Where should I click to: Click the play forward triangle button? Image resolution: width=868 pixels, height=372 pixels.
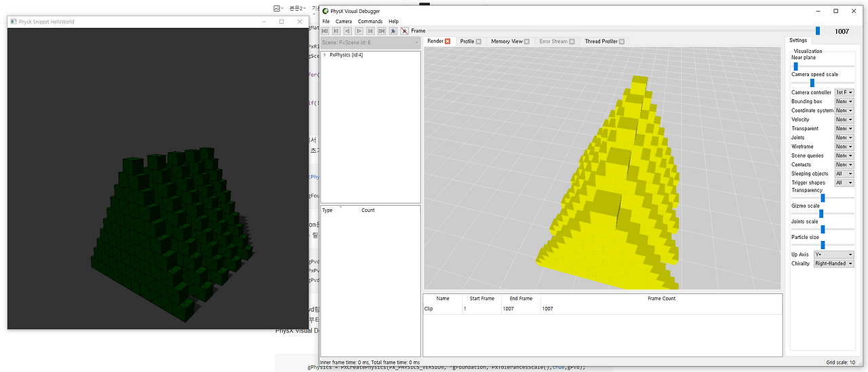click(359, 31)
